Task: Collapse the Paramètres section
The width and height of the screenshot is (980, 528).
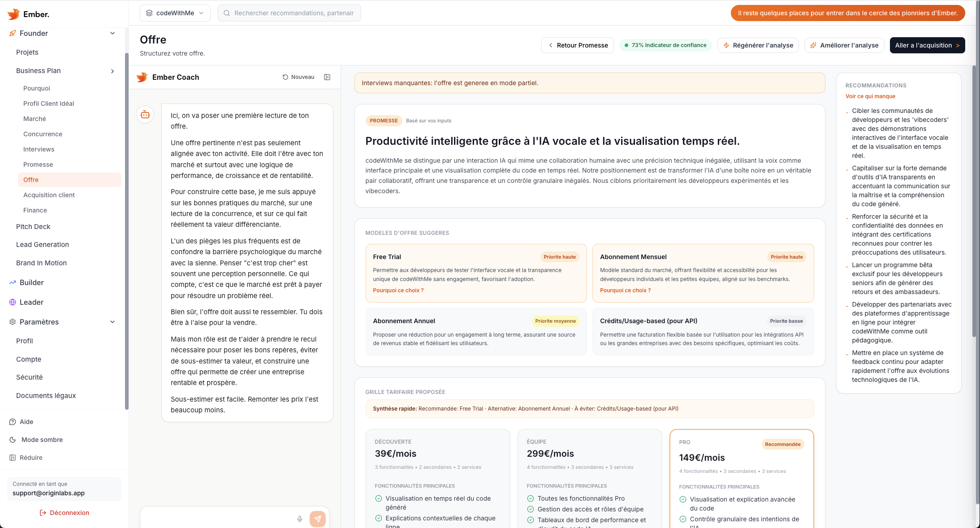Action: pyautogui.click(x=112, y=322)
